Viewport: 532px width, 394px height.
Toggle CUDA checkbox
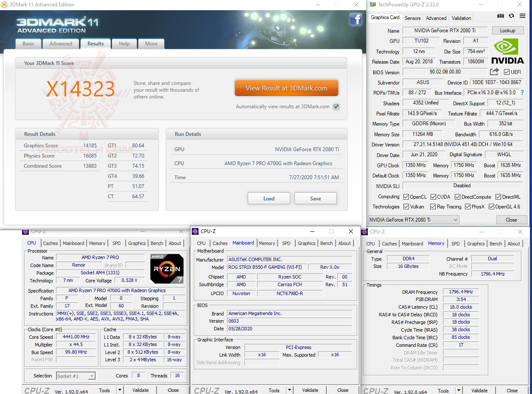pos(433,197)
